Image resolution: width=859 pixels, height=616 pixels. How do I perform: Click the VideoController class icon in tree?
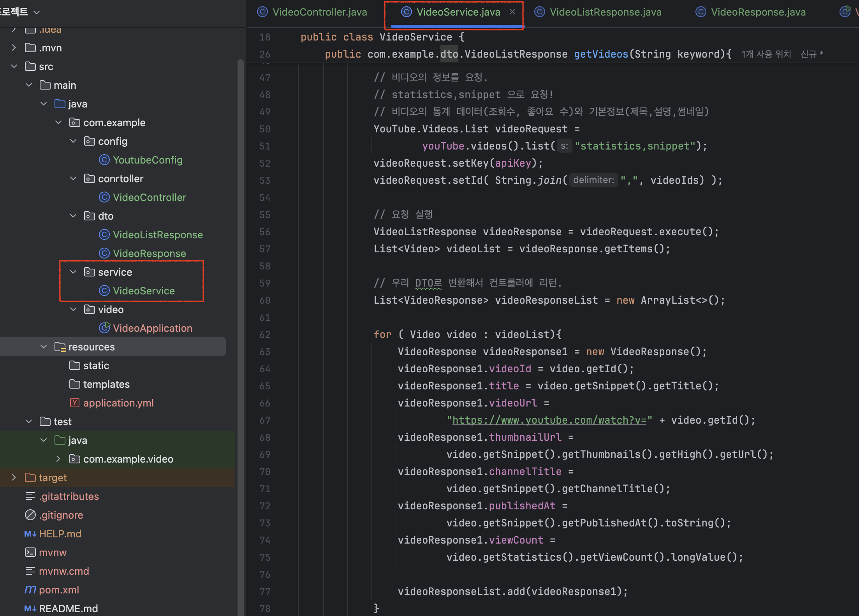pyautogui.click(x=104, y=197)
